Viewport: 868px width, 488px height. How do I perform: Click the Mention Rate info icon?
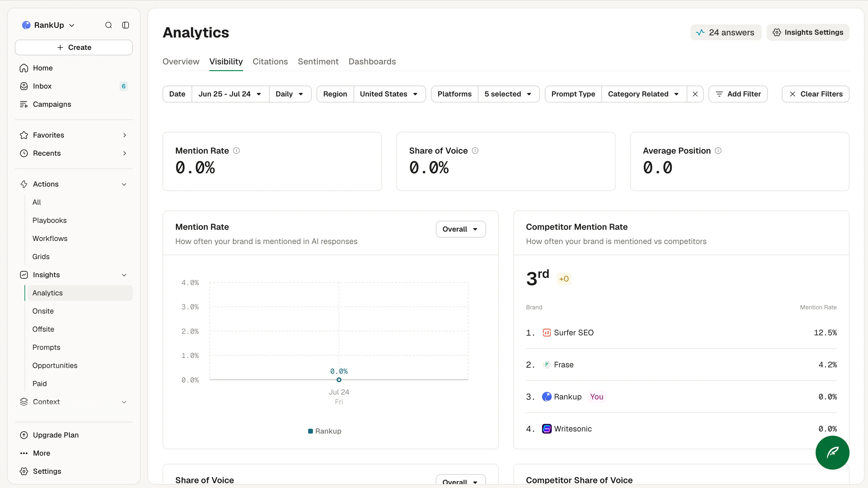point(237,151)
